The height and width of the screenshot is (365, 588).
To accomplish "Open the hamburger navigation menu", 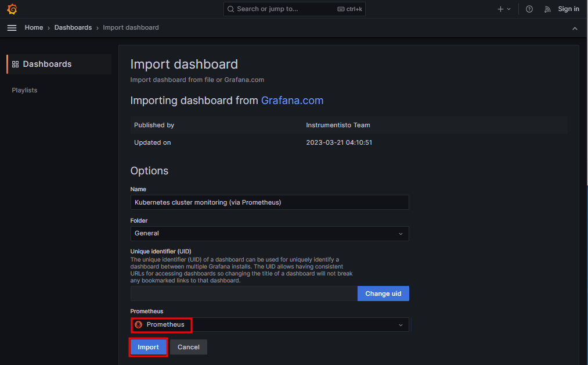I will click(x=12, y=28).
